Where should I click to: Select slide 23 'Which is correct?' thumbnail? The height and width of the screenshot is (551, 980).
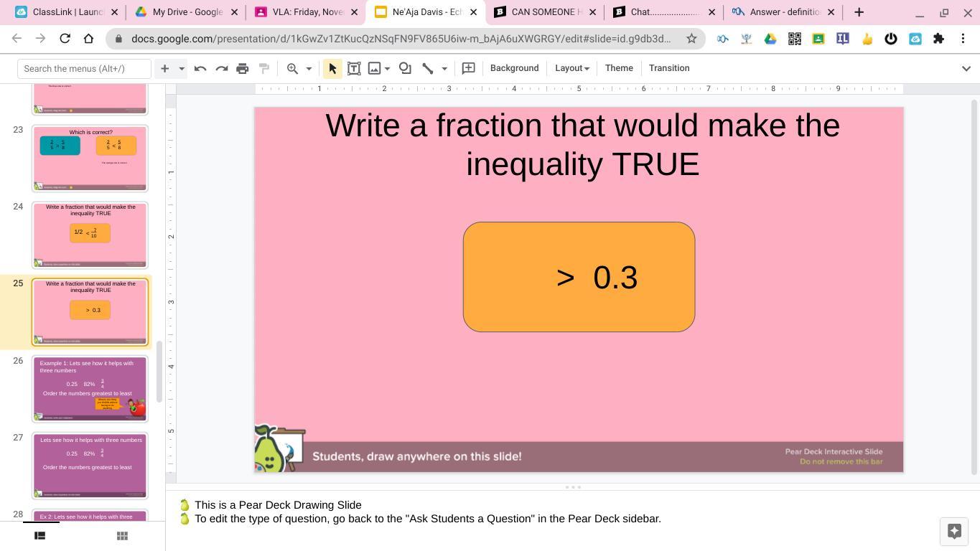coord(90,158)
